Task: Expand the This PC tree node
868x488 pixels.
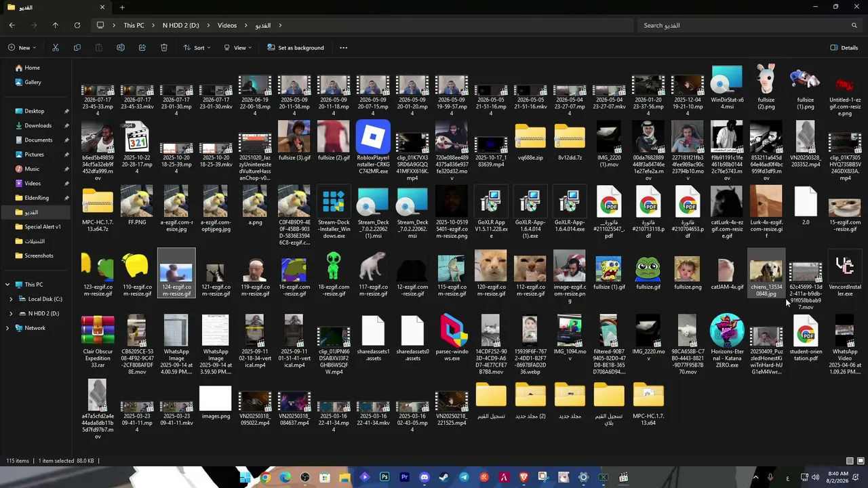Action: (x=7, y=285)
